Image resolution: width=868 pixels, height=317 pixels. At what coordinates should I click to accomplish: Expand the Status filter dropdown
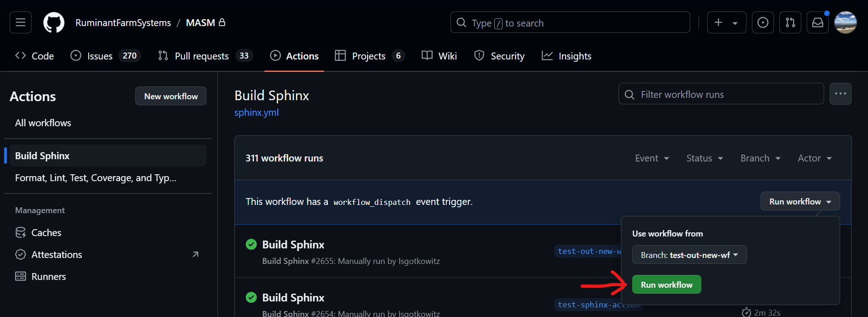coord(704,158)
